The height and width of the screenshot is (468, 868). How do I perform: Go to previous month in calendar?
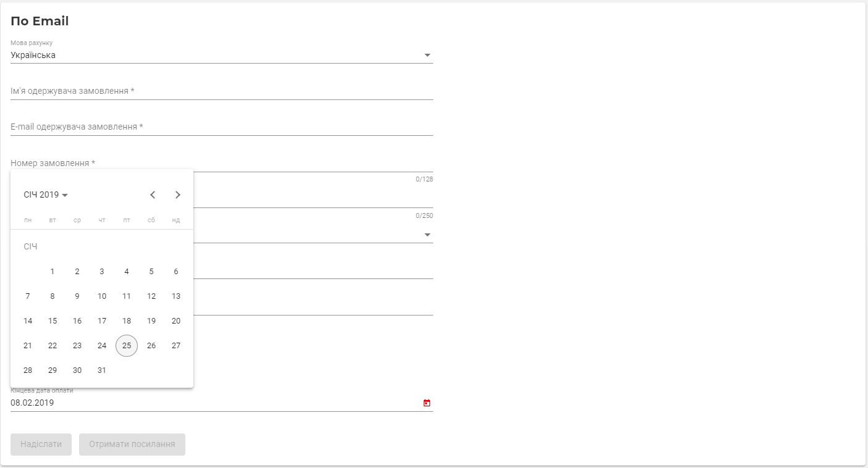[x=153, y=195]
